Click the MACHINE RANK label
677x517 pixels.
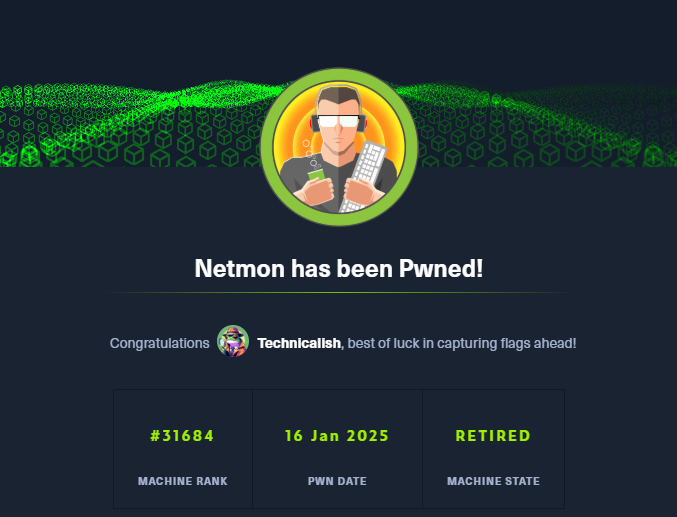point(182,481)
